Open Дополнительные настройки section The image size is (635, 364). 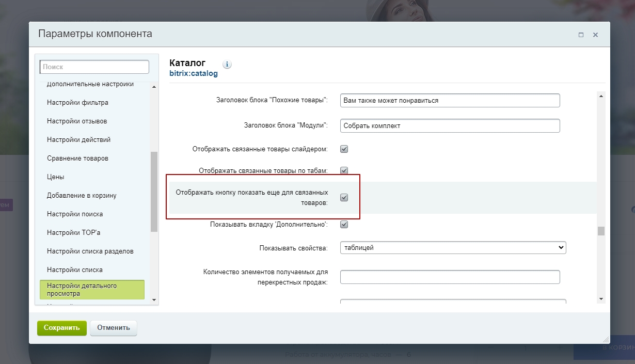coord(90,84)
